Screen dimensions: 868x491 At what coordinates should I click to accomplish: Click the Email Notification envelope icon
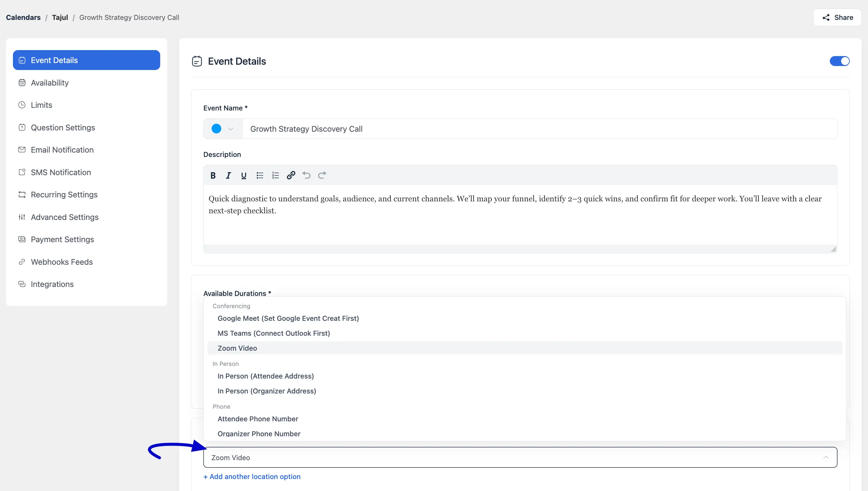[x=22, y=150]
